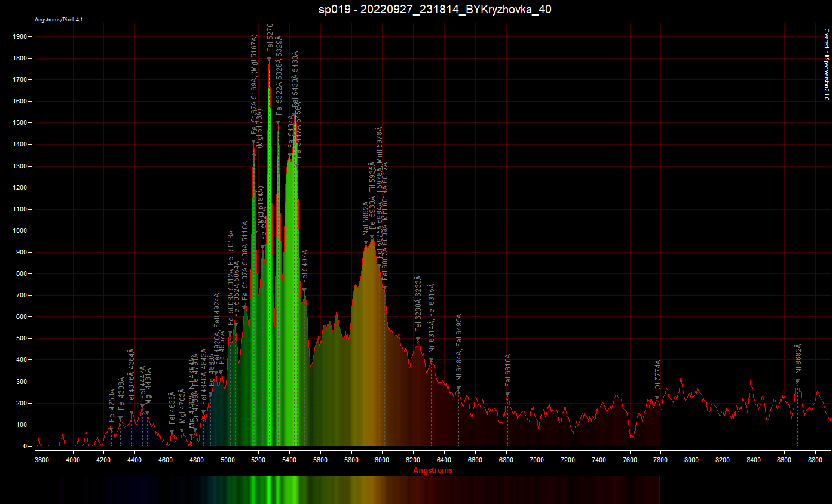Select the NiI 6314Å, FeI 6315Å label

(x=432, y=319)
